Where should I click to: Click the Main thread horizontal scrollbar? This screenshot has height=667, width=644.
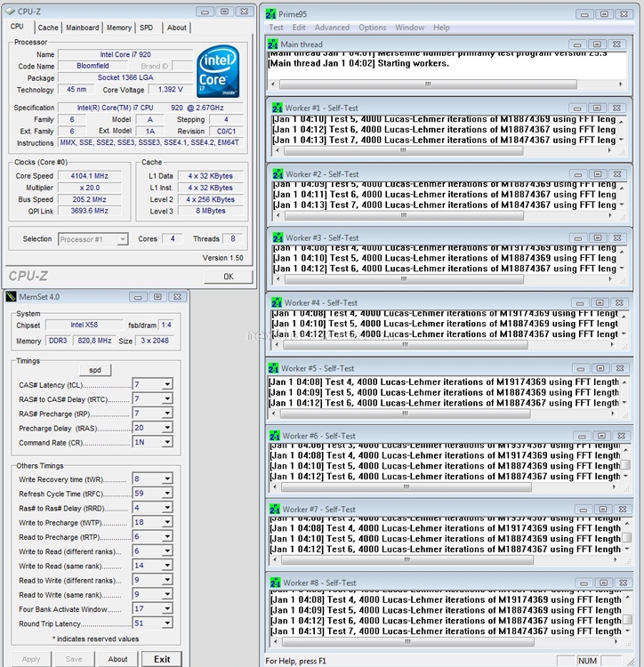tap(447, 84)
